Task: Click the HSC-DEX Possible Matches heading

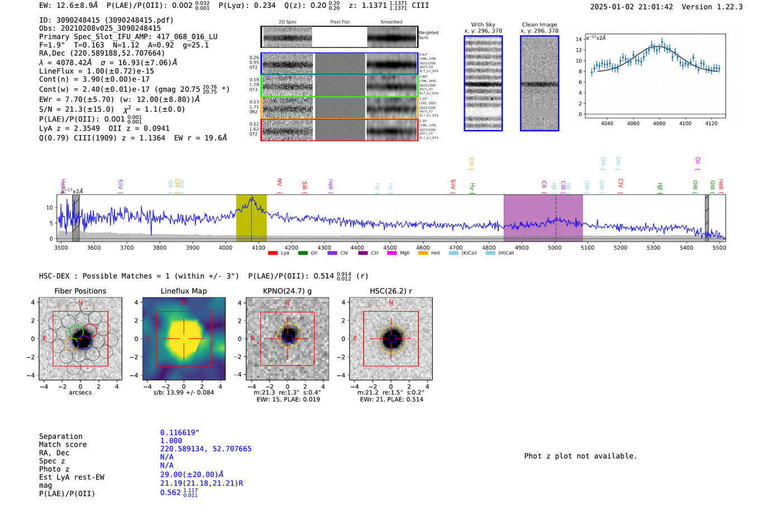Action: coord(139,276)
